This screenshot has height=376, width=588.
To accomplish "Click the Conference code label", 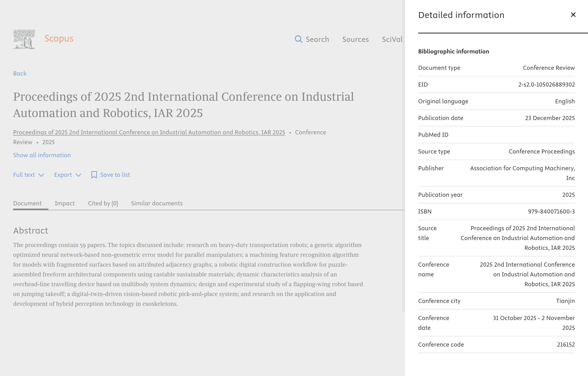I will point(441,344).
